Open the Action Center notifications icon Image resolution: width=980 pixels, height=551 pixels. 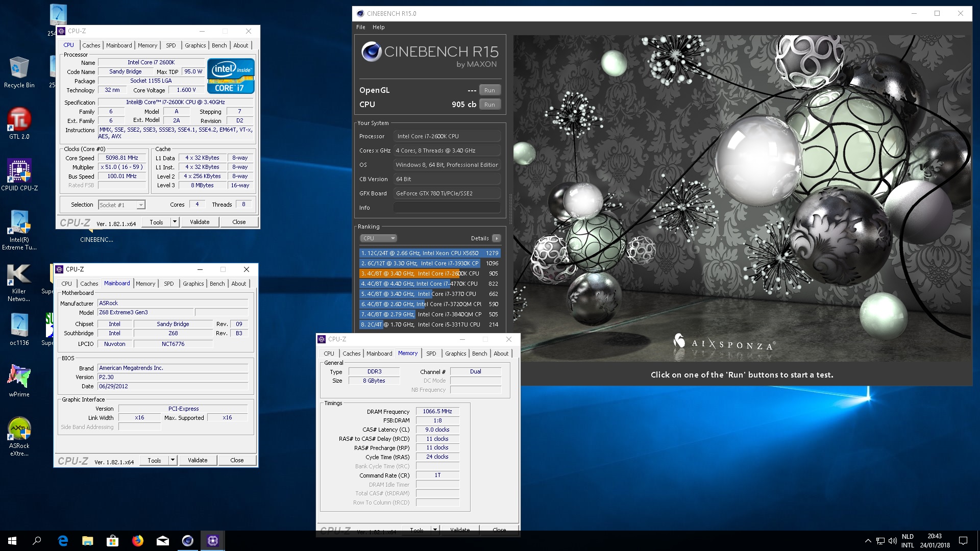(963, 541)
